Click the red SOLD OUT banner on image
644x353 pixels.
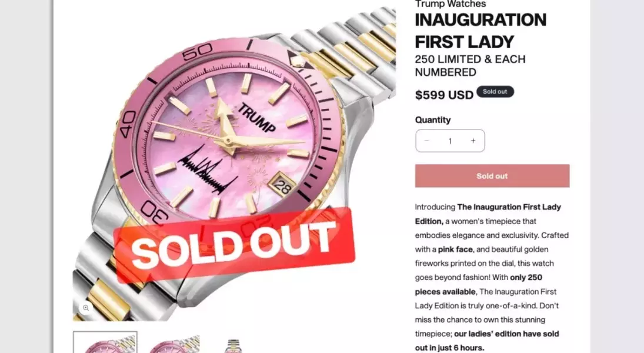[x=235, y=245]
